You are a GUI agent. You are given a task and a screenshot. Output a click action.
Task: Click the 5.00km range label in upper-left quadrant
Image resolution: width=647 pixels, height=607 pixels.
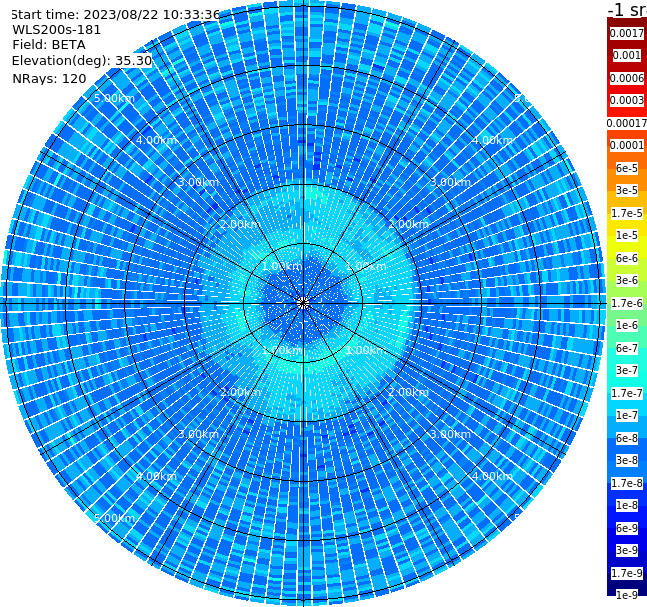(x=114, y=98)
